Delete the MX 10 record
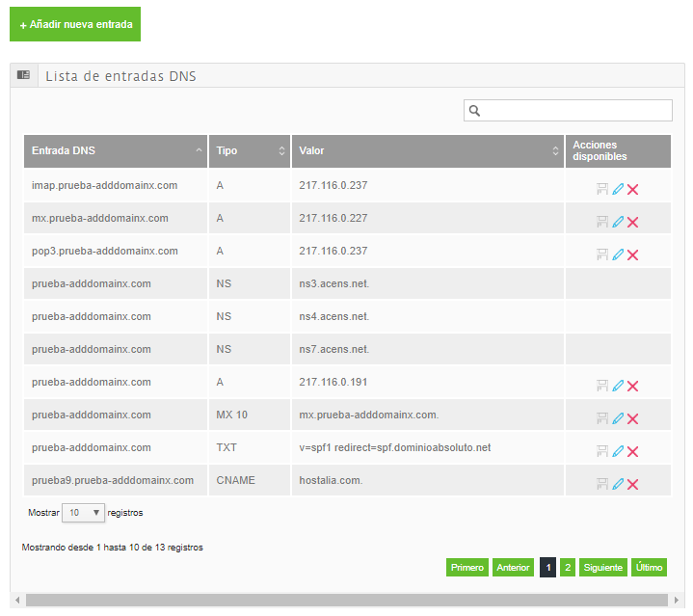The height and width of the screenshot is (616, 693). 633,419
